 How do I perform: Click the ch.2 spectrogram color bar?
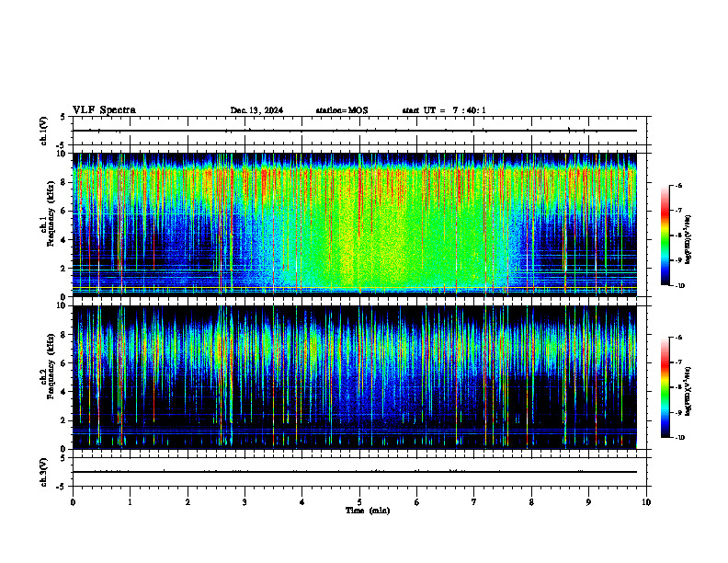(665, 387)
